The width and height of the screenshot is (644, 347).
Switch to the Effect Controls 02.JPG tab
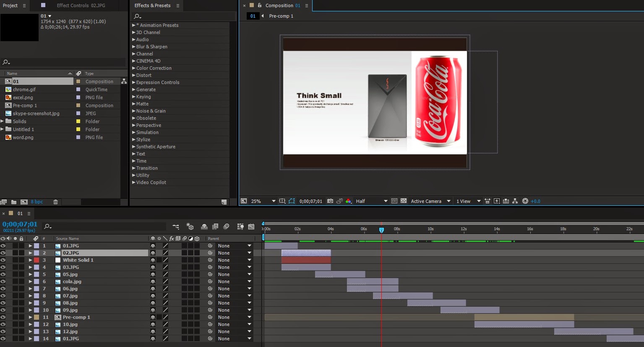(81, 5)
